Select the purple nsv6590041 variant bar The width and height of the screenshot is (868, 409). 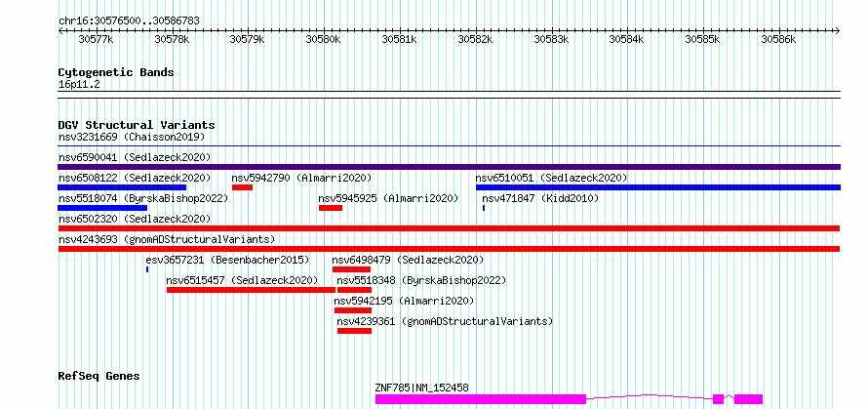pos(449,167)
